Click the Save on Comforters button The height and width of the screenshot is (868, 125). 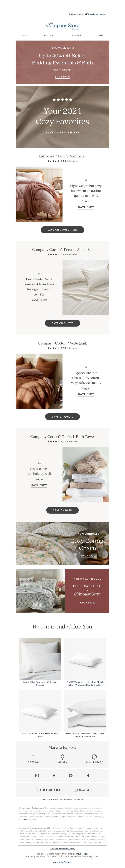(62, 229)
